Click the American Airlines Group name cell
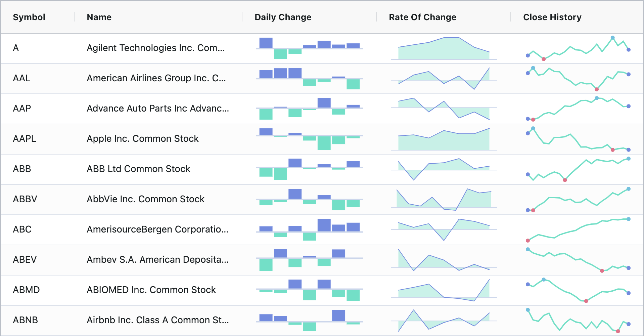Viewport: 644px width, 336px height. click(x=156, y=78)
